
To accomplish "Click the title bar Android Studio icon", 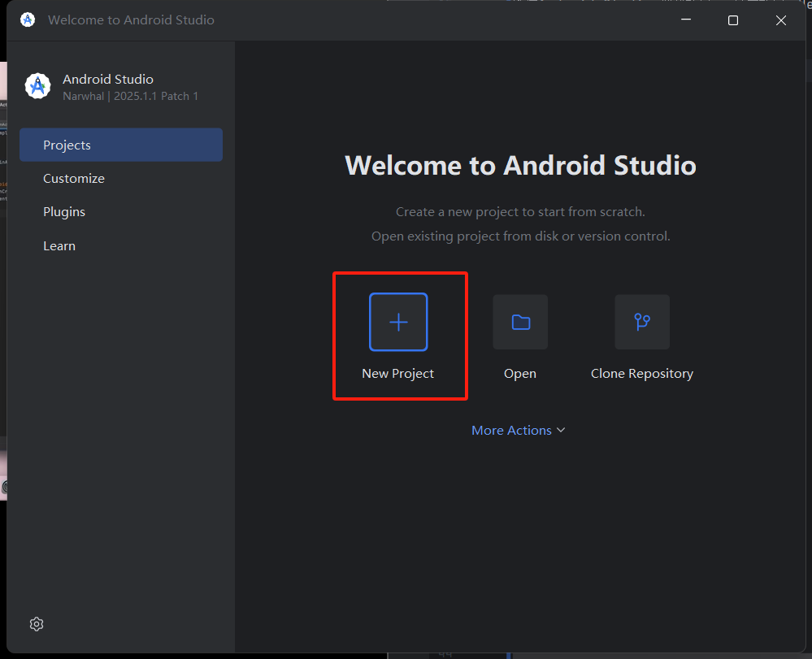I will point(28,20).
